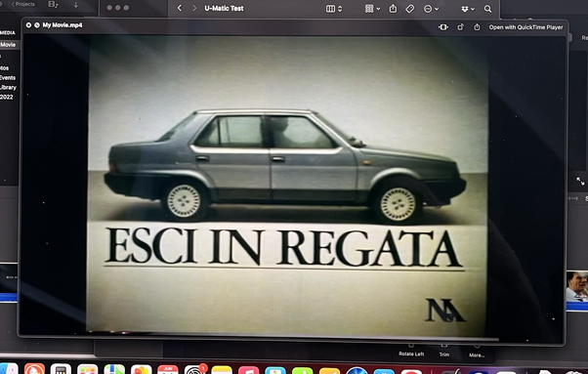This screenshot has width=588, height=374.
Task: Open the Dropbox toolbar dropdown in Finder
Action: pos(468,9)
